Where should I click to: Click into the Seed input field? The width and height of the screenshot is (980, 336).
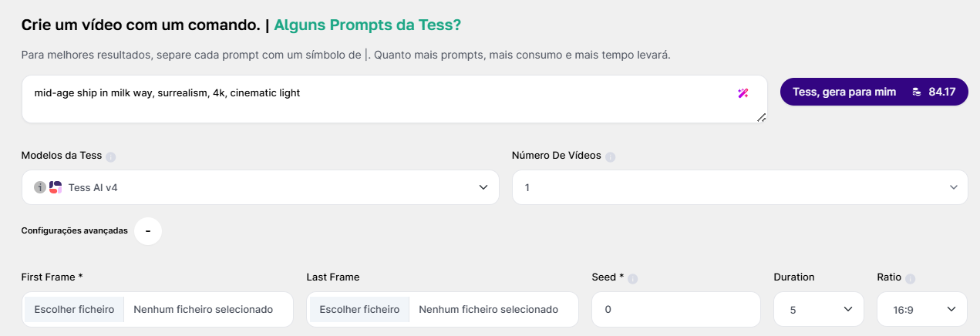pyautogui.click(x=675, y=309)
